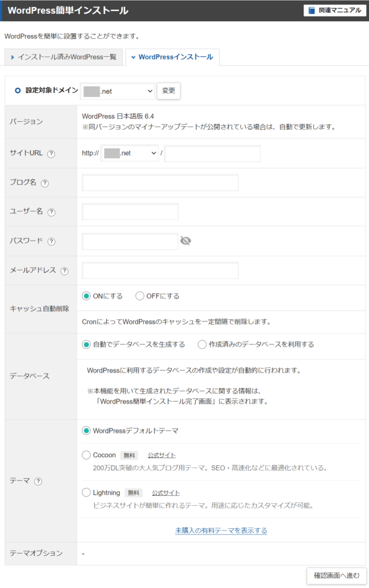Image resolution: width=369 pixels, height=588 pixels.
Task: Click the サイトURL path input field
Action: tap(212, 154)
